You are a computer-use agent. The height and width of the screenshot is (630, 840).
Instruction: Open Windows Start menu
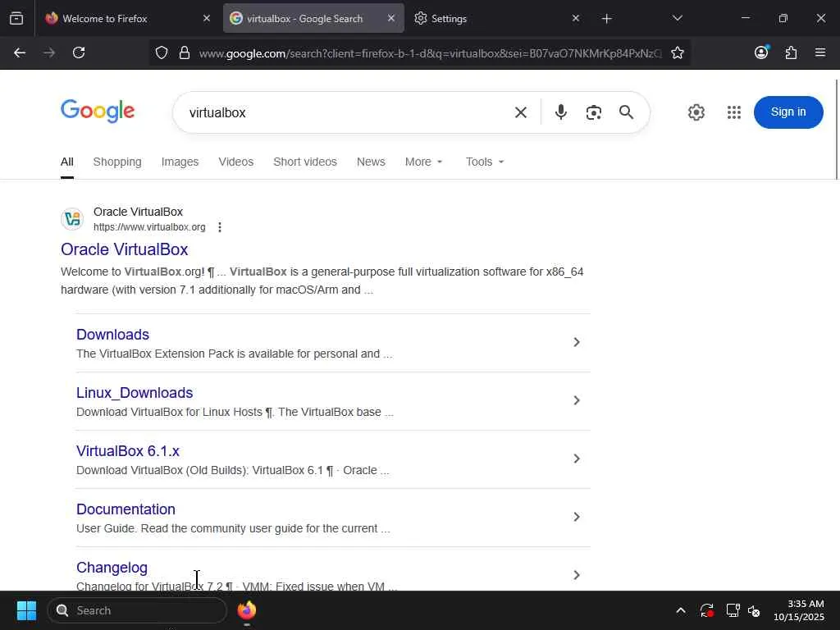pos(26,610)
